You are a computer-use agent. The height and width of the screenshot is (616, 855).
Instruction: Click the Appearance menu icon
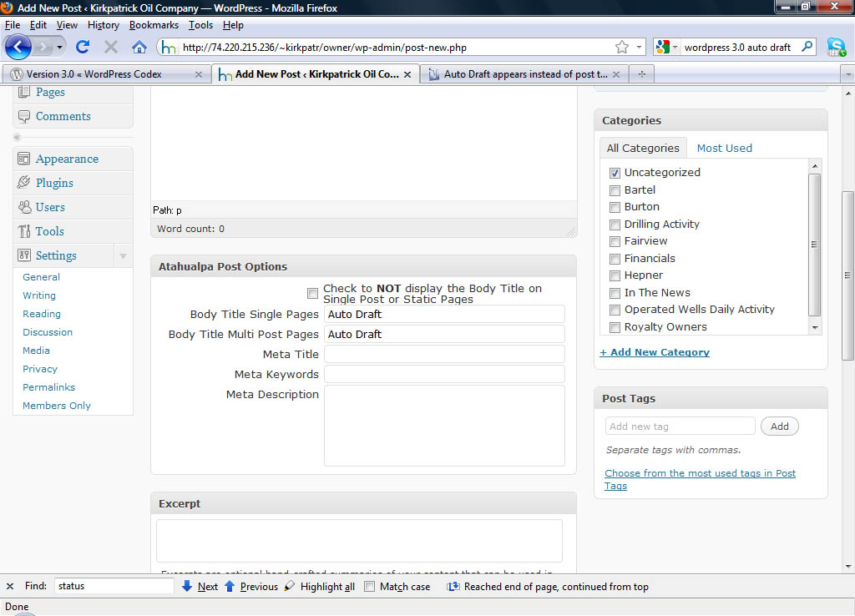pos(24,159)
